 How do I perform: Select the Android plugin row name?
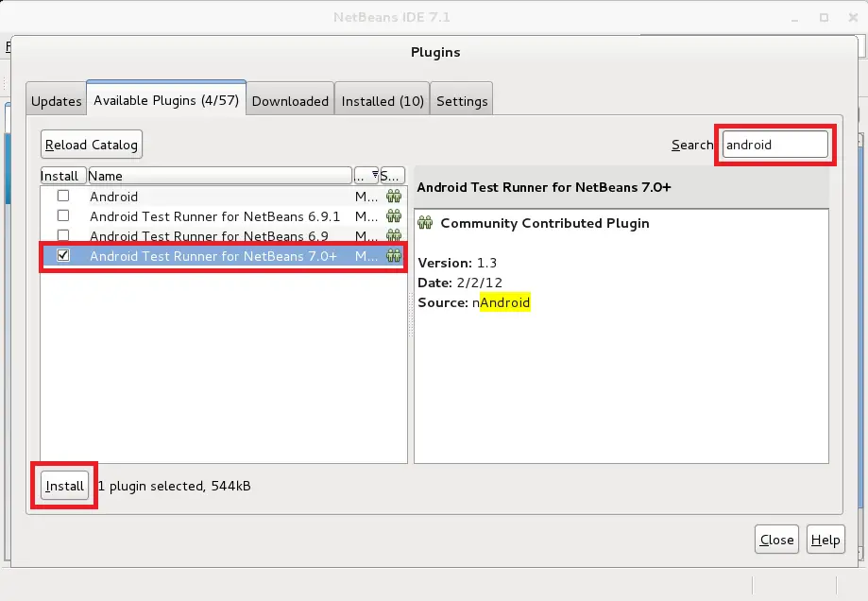113,197
